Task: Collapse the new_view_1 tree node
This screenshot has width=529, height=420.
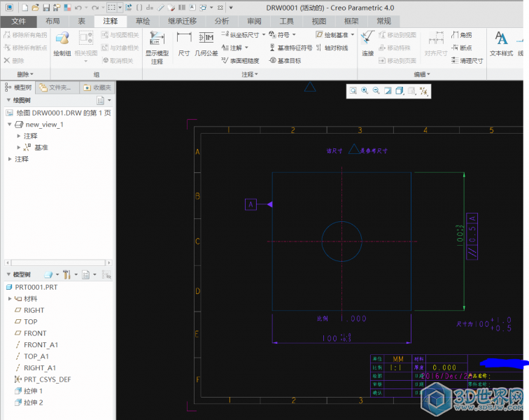Action: pyautogui.click(x=10, y=124)
